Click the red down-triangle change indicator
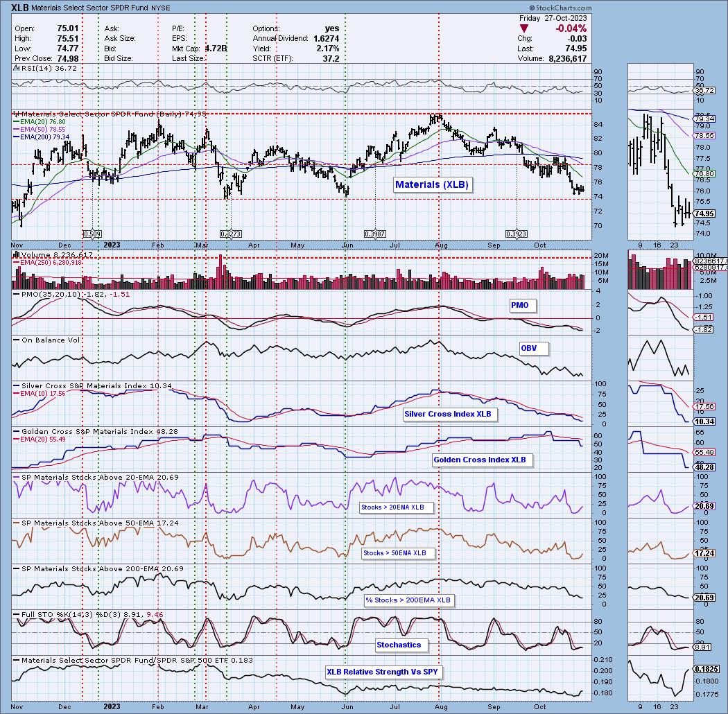 [523, 29]
